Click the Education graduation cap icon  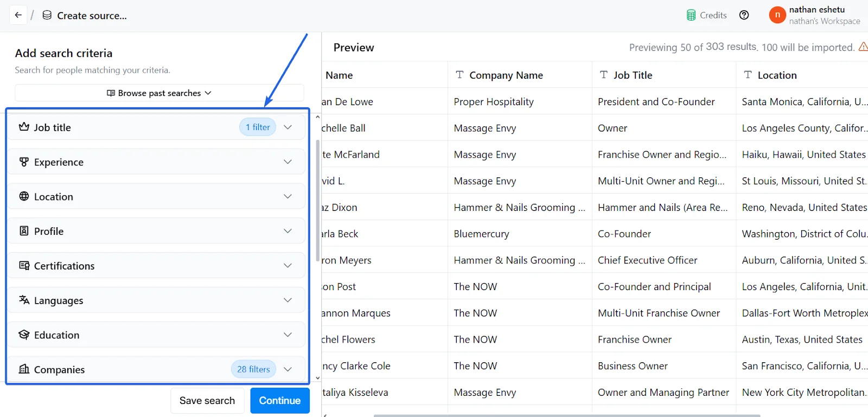click(x=24, y=335)
